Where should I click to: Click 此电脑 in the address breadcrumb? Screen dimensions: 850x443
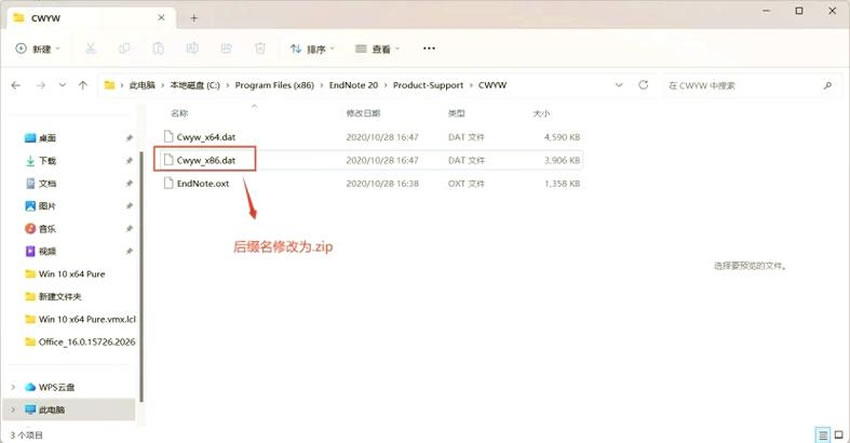[142, 85]
